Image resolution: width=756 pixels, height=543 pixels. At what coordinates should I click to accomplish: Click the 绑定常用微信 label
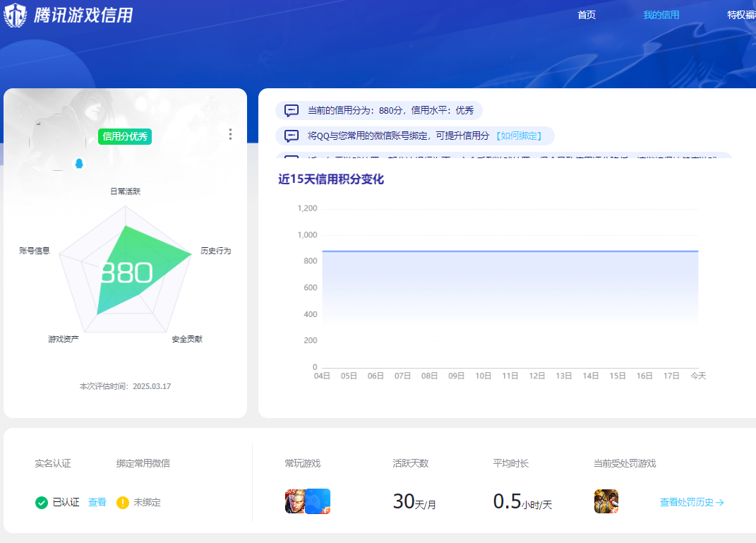point(143,463)
